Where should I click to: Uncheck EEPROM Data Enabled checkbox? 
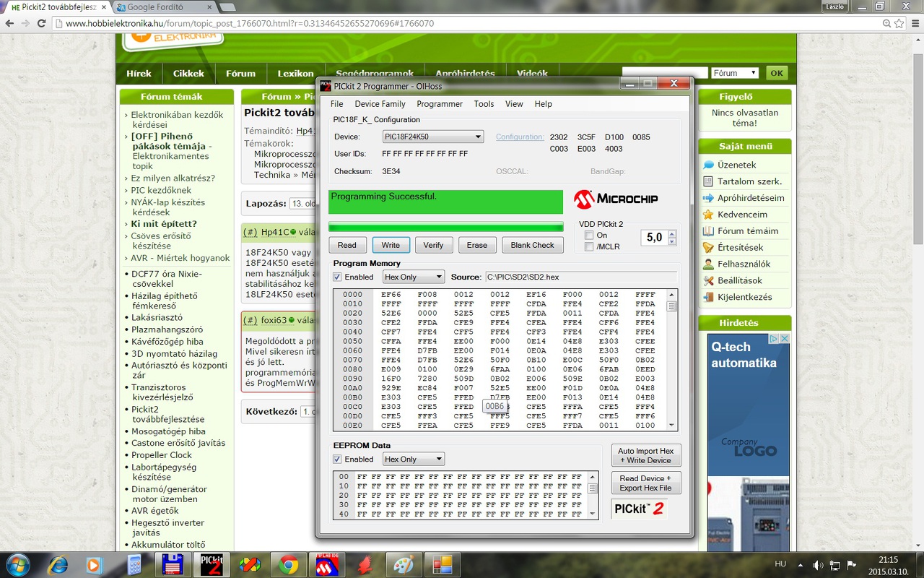(x=337, y=460)
